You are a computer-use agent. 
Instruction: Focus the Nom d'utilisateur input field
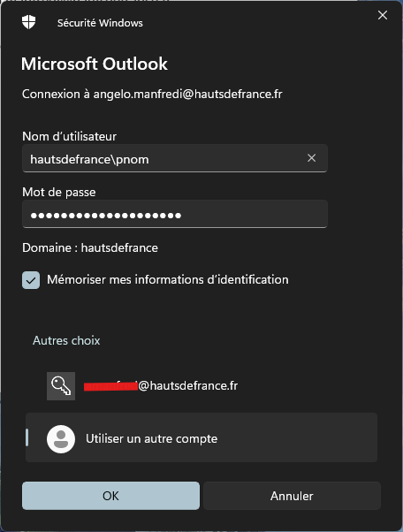pos(175,158)
